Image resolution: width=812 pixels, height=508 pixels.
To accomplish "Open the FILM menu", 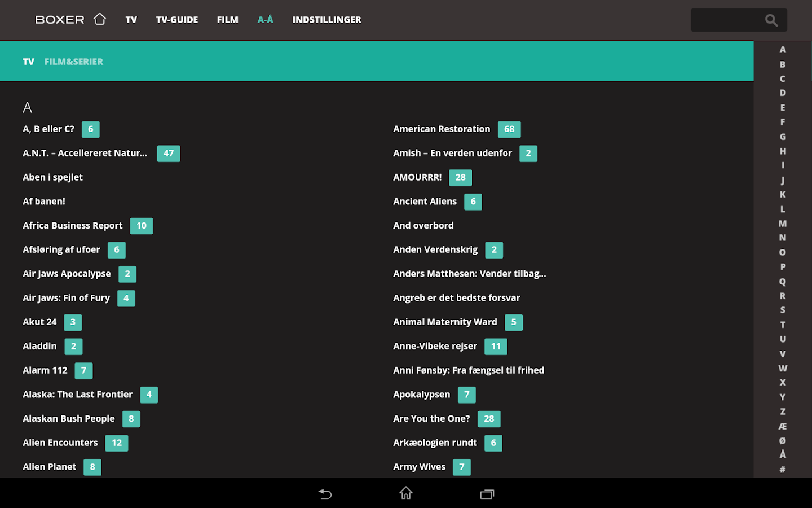I will coord(228,20).
